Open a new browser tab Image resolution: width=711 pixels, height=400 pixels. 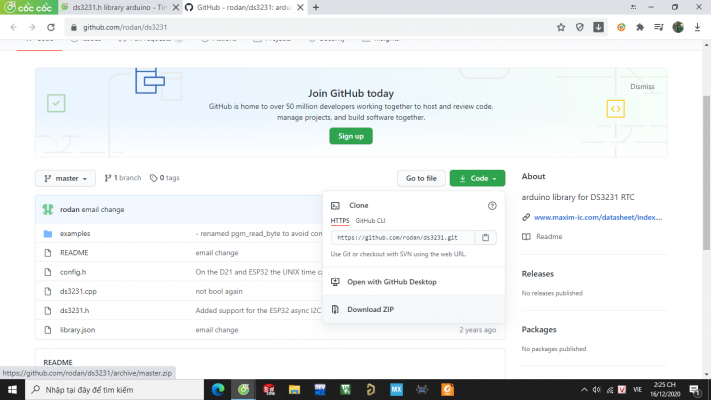[316, 7]
